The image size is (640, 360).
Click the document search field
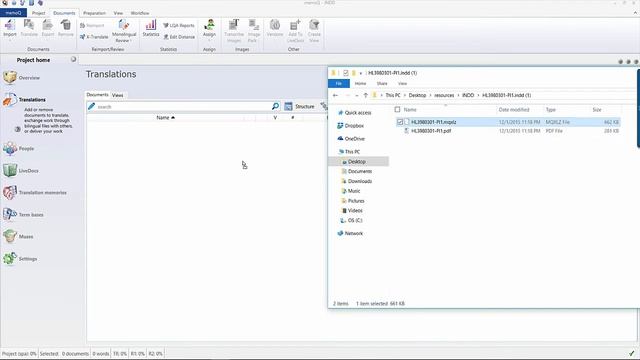(x=183, y=107)
